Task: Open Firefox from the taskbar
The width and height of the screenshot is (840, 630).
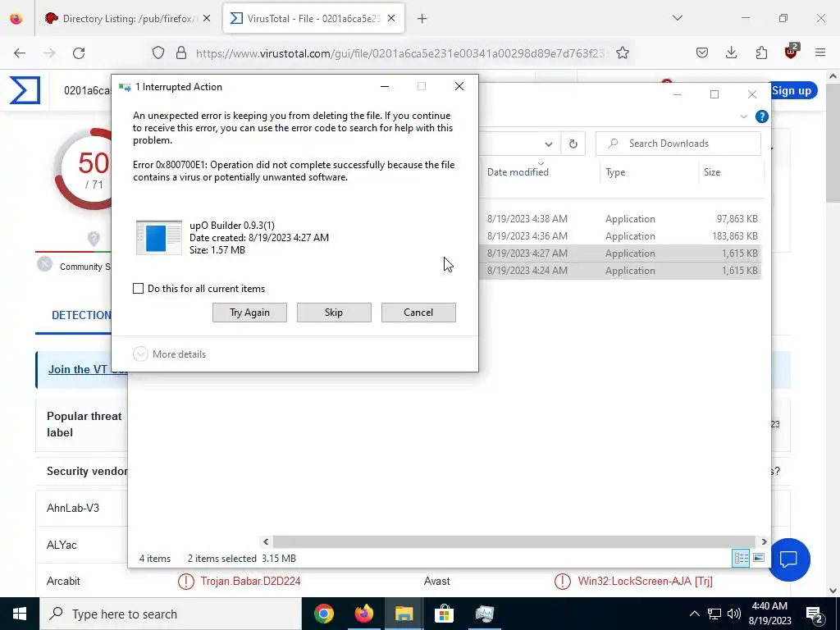Action: tap(363, 614)
